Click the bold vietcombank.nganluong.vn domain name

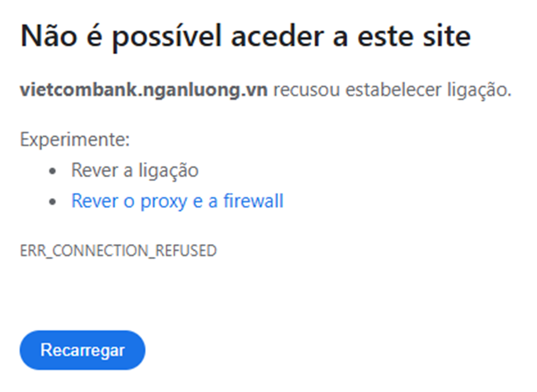(143, 91)
